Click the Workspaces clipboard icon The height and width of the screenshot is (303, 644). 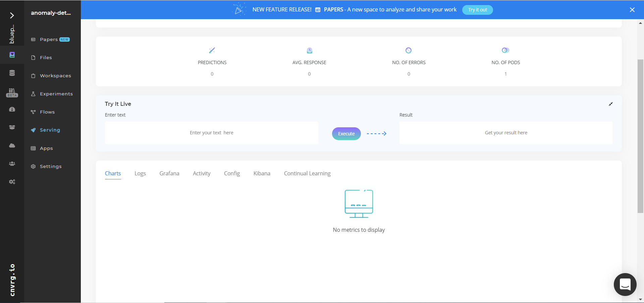click(33, 76)
